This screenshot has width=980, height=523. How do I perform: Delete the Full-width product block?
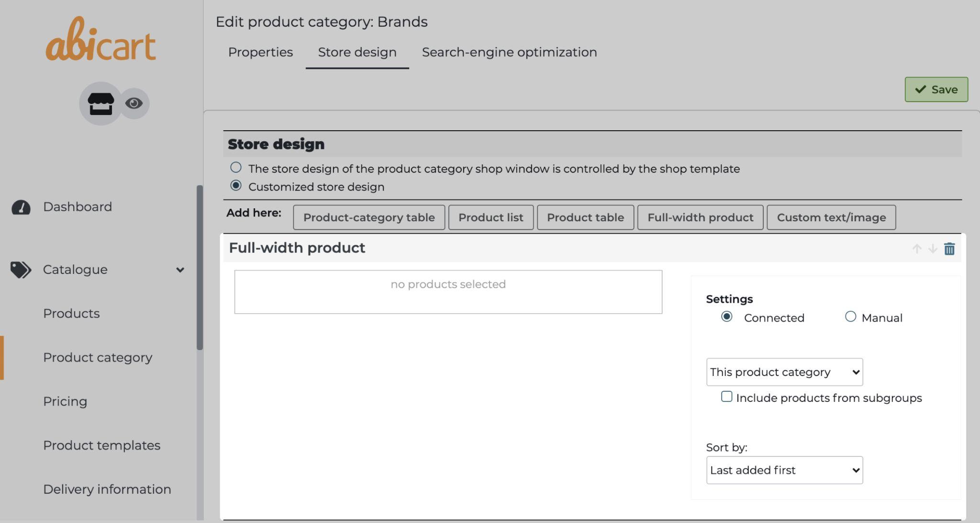[x=949, y=249]
